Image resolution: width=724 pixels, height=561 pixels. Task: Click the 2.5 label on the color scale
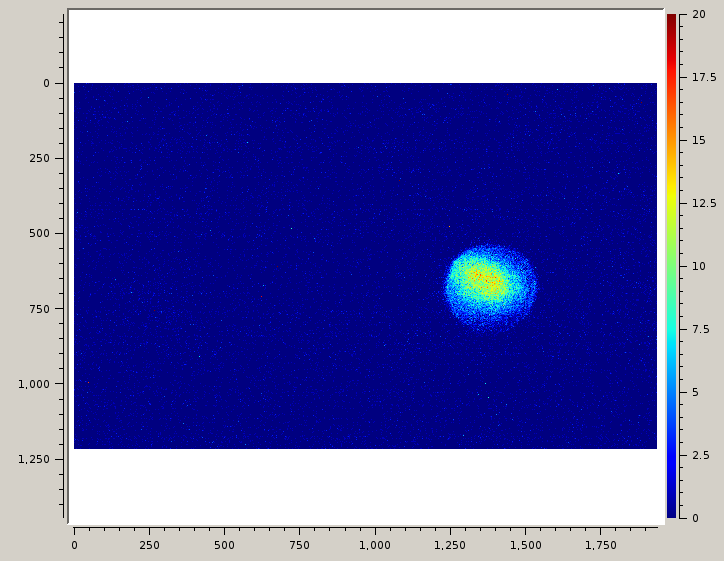click(701, 455)
